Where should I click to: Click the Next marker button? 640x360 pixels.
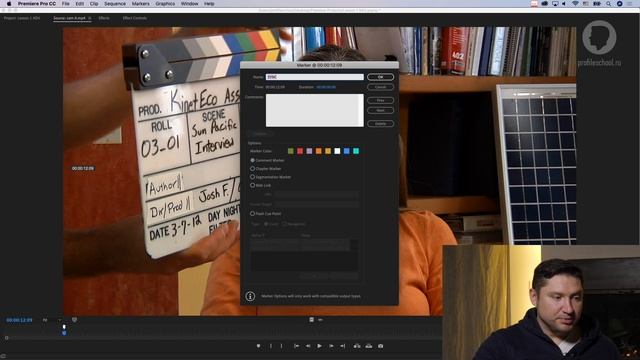tap(380, 110)
